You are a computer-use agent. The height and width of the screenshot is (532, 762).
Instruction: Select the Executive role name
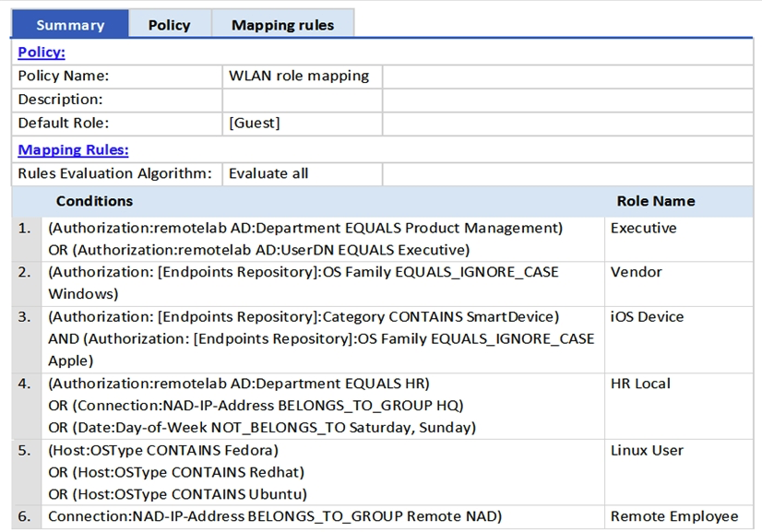(x=643, y=228)
